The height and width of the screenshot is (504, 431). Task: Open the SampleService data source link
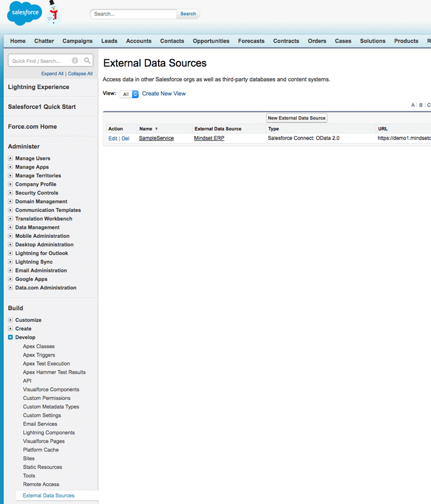click(x=156, y=139)
